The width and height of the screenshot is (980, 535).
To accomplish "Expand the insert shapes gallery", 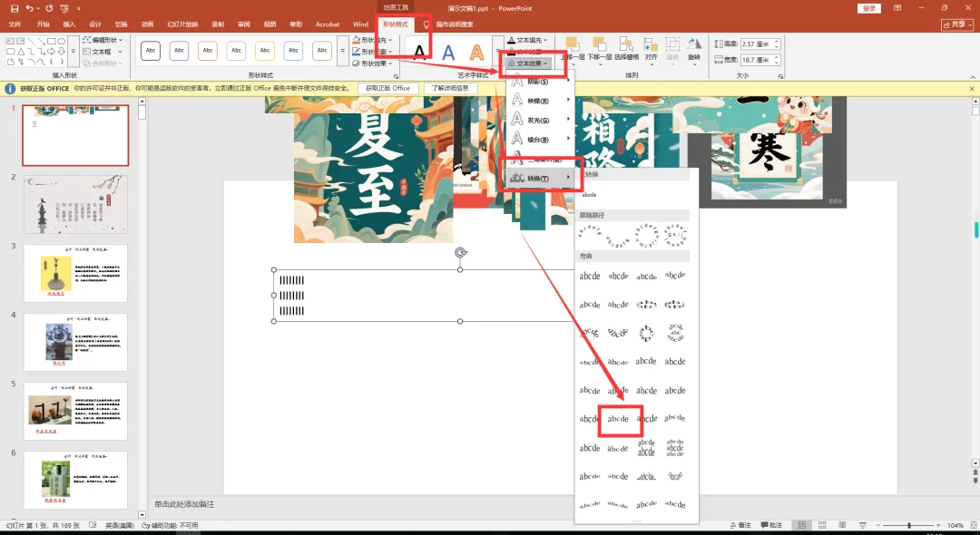I will point(73,51).
